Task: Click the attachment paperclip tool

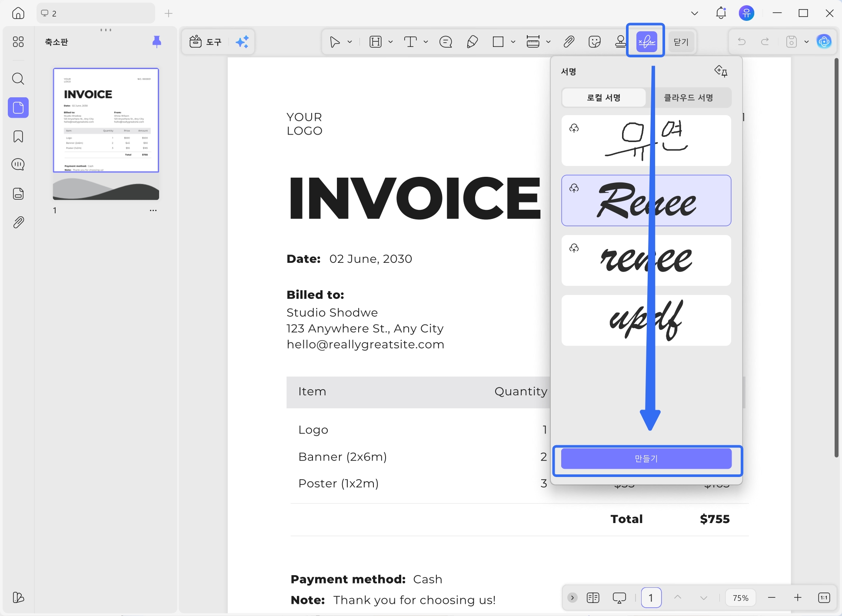Action: 569,42
